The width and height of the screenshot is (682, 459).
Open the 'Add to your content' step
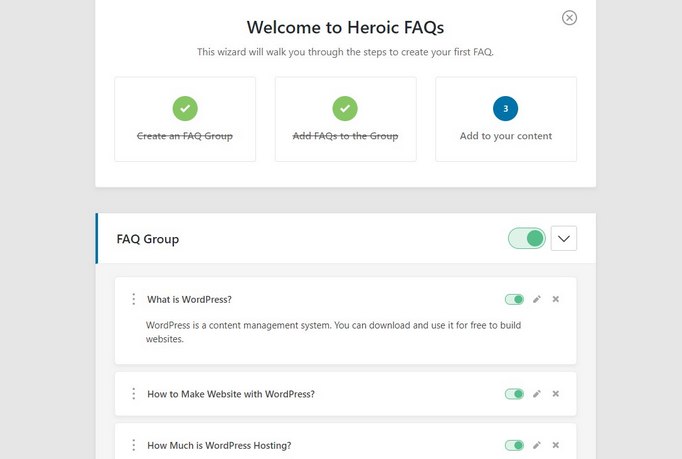point(506,119)
